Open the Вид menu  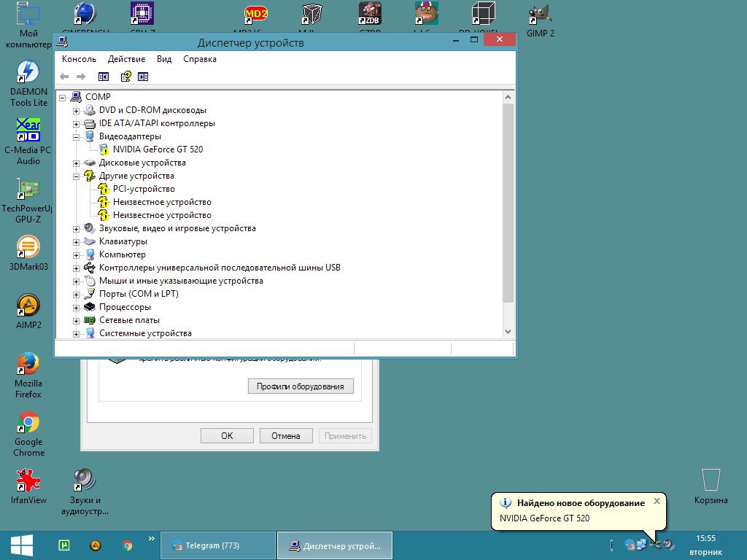pyautogui.click(x=164, y=59)
